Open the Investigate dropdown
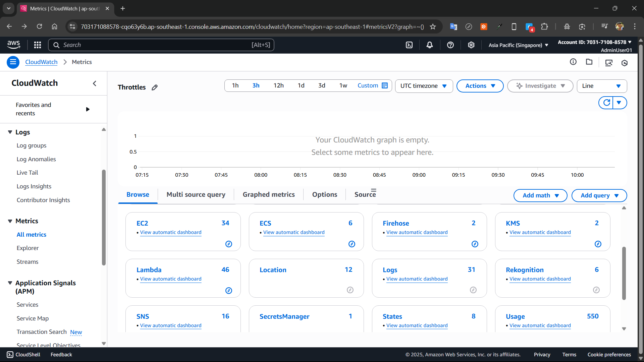 pos(540,86)
